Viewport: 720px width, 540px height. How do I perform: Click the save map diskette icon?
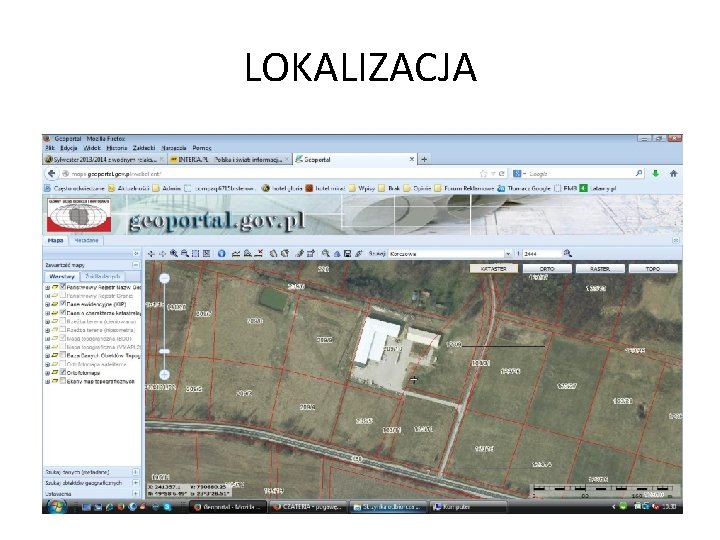pyautogui.click(x=348, y=253)
